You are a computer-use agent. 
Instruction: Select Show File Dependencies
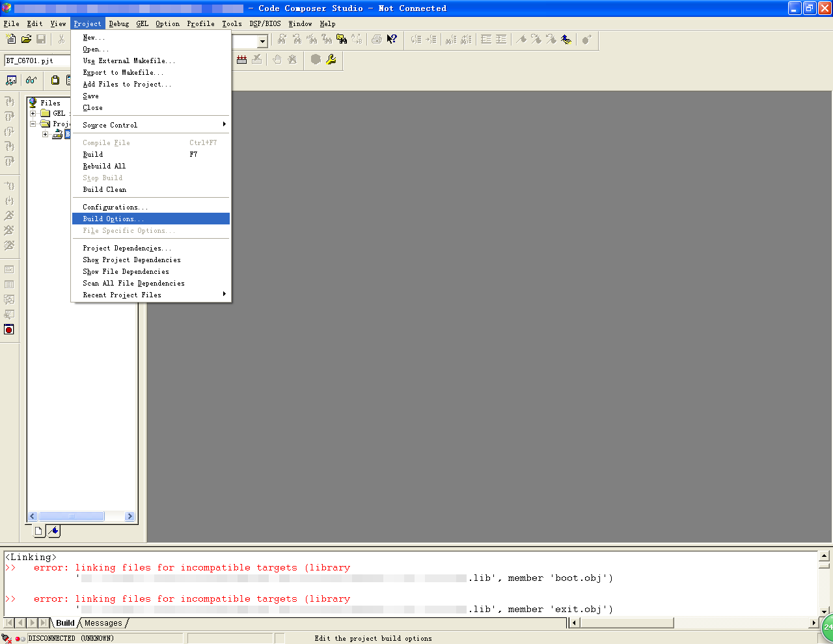151,271
